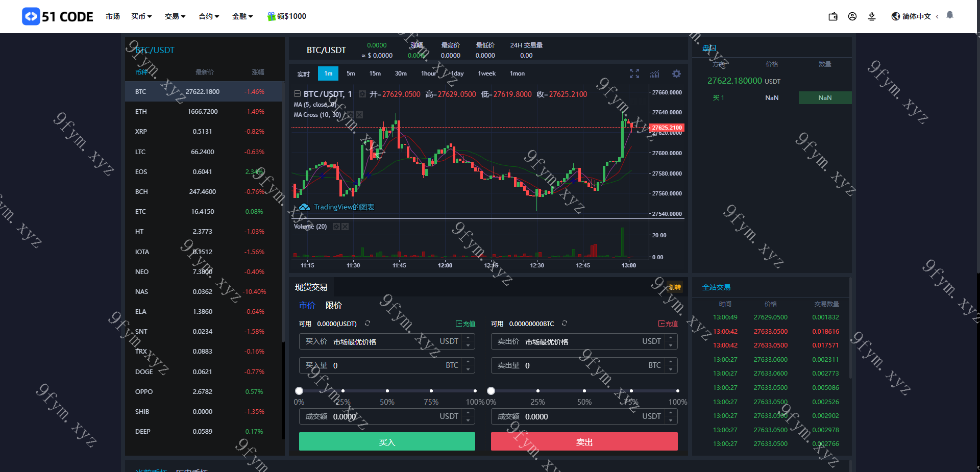
Task: Click the 买入量 amount input field
Action: (x=387, y=365)
